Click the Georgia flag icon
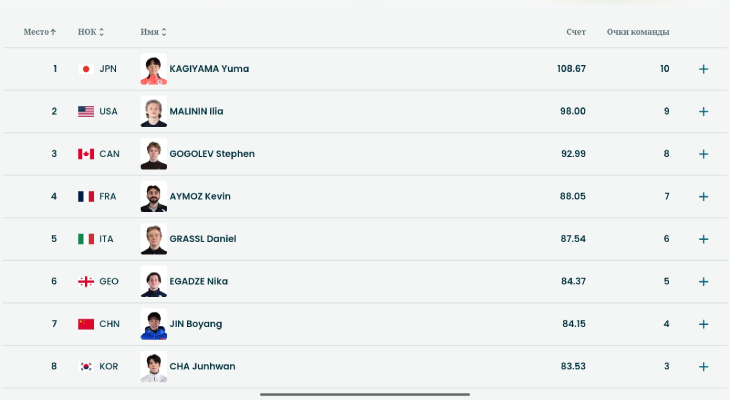This screenshot has height=400, width=730. (x=86, y=281)
